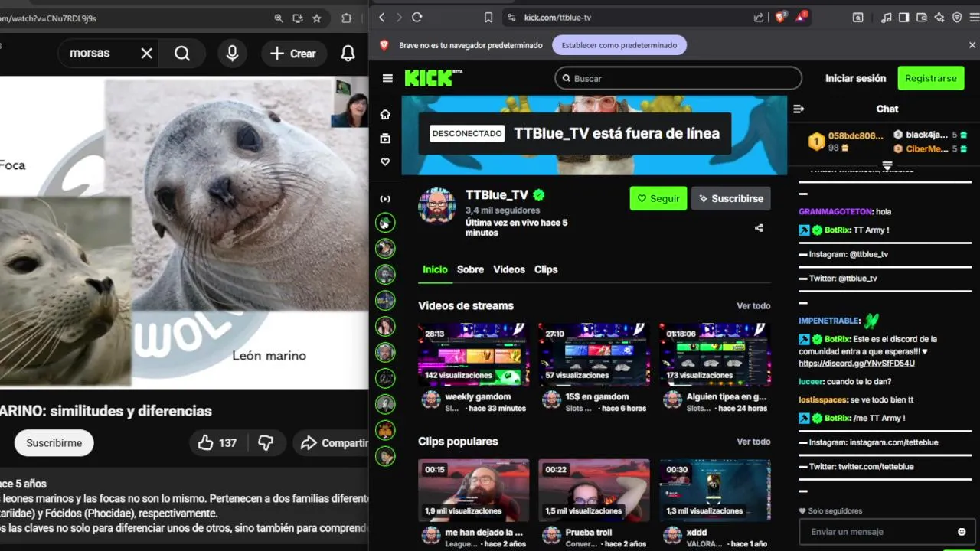Click Iniciar sesión on Kick

pyautogui.click(x=855, y=78)
